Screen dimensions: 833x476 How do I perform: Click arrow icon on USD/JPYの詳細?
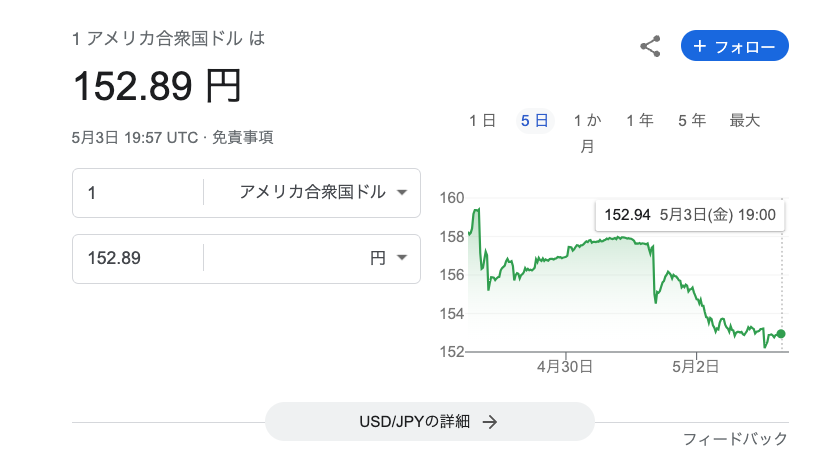(x=490, y=422)
